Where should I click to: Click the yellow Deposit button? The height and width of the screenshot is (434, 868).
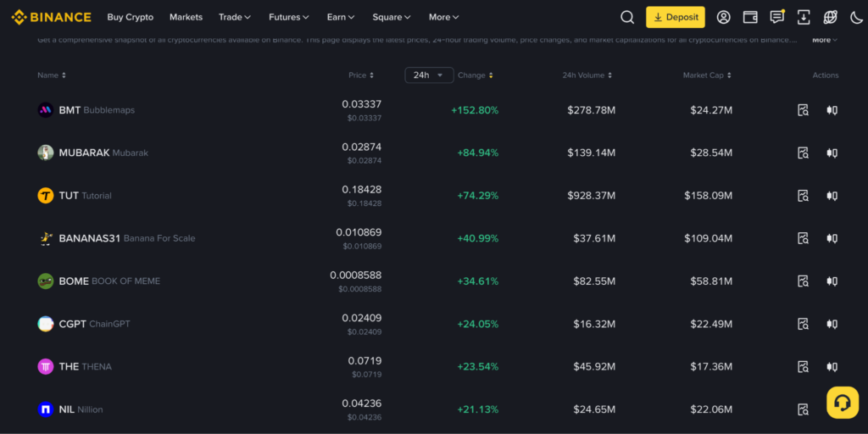[676, 17]
